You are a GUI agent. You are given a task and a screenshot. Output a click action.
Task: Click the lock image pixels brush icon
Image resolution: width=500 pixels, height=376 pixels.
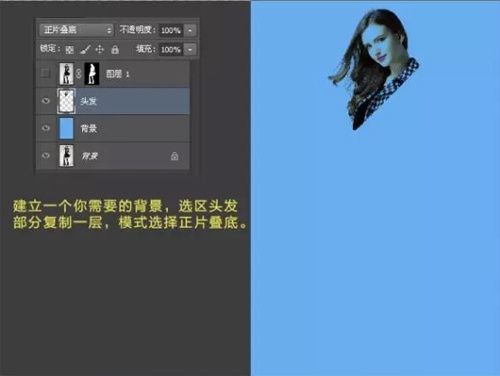pyautogui.click(x=85, y=50)
